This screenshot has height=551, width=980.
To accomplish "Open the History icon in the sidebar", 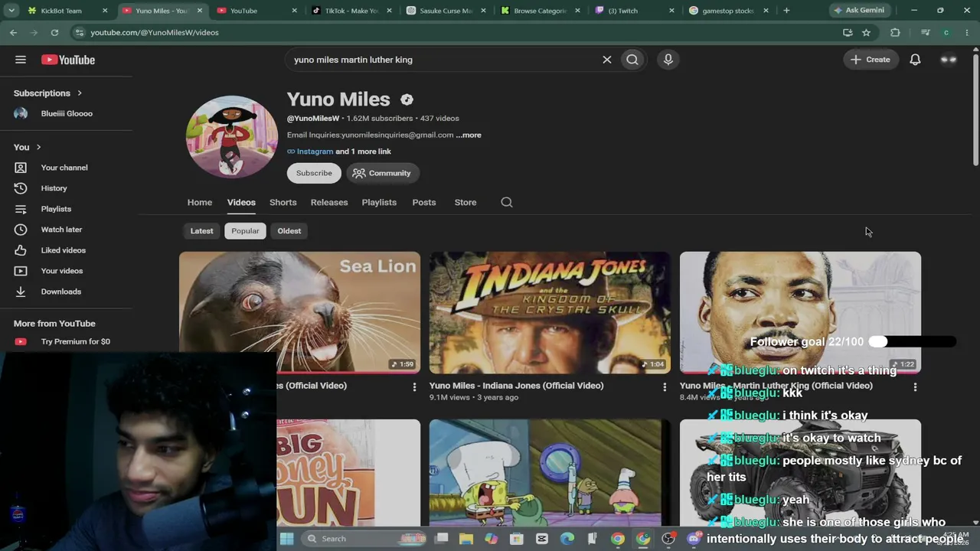I will (21, 188).
